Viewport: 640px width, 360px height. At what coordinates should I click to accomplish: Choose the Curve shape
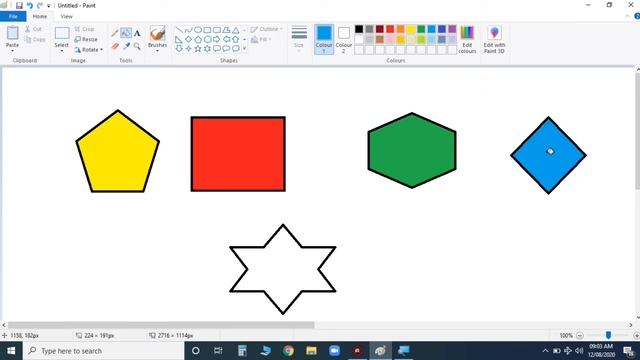tap(189, 30)
